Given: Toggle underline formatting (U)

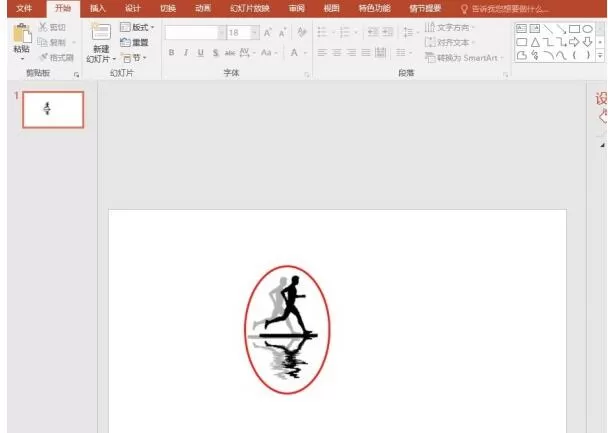Looking at the screenshot, I should click(x=200, y=52).
